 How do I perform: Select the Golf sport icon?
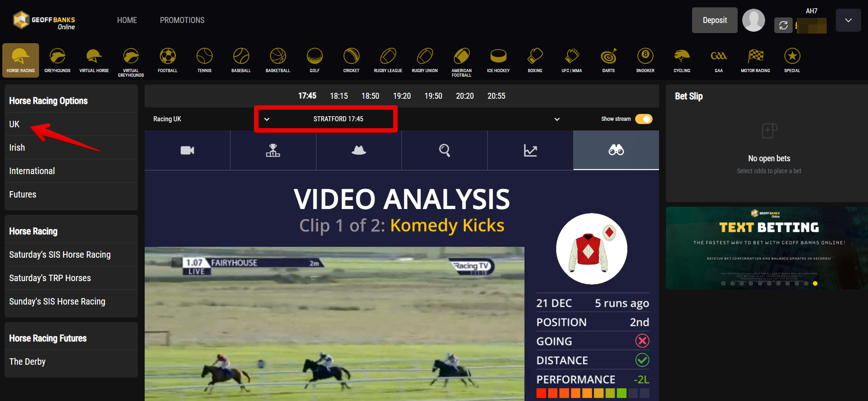coord(315,60)
